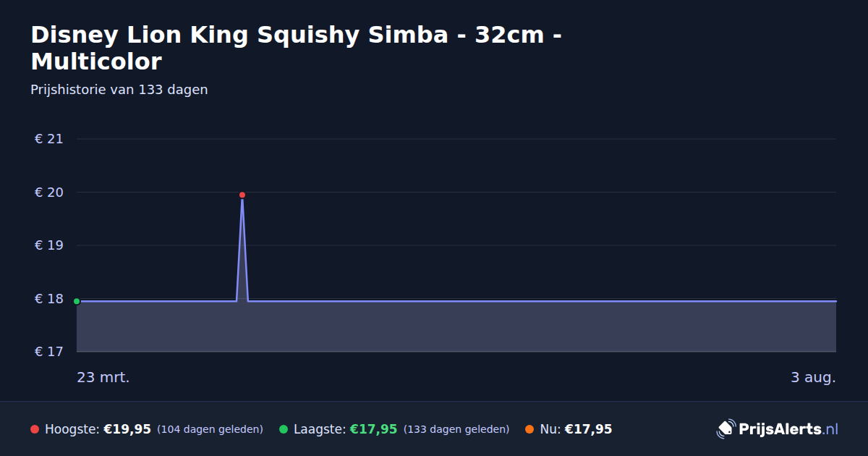Click the € 18 axis label
The height and width of the screenshot is (456, 868).
[48, 299]
